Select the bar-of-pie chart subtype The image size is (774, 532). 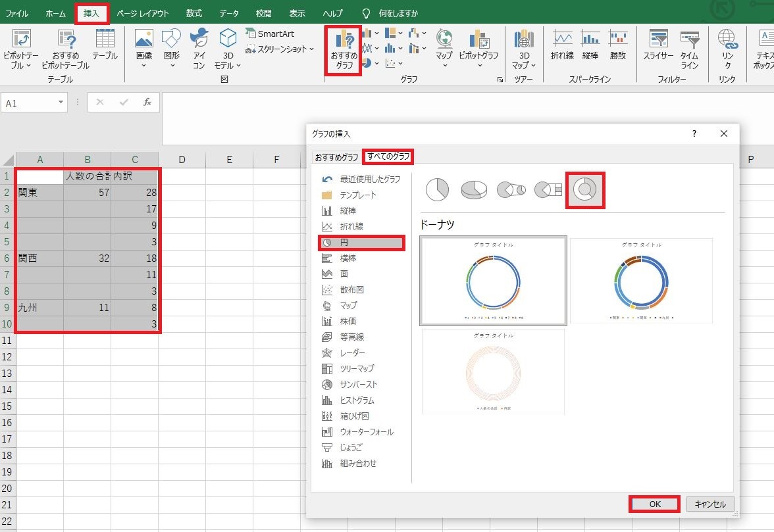[548, 190]
